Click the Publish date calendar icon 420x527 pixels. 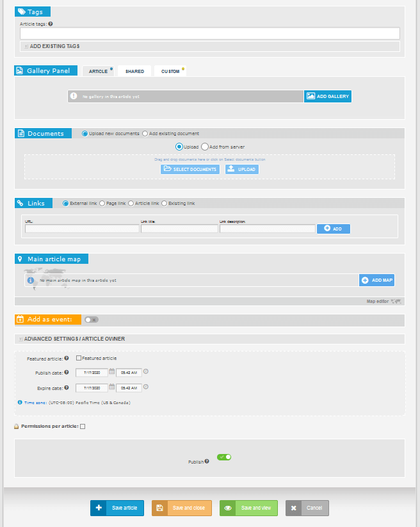[111, 371]
